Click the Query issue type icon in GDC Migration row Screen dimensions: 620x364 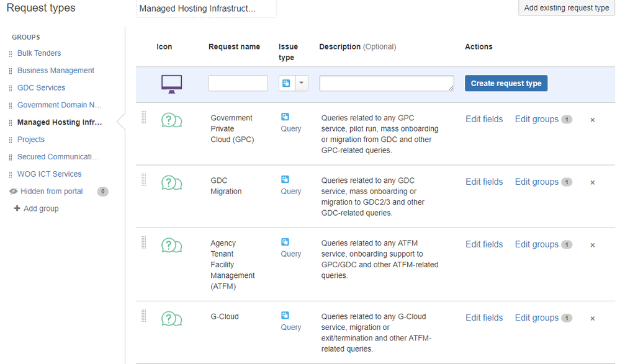(x=285, y=179)
